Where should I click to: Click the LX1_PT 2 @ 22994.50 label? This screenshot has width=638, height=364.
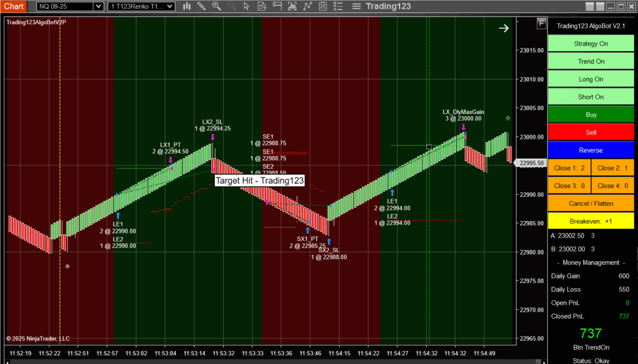coord(170,148)
